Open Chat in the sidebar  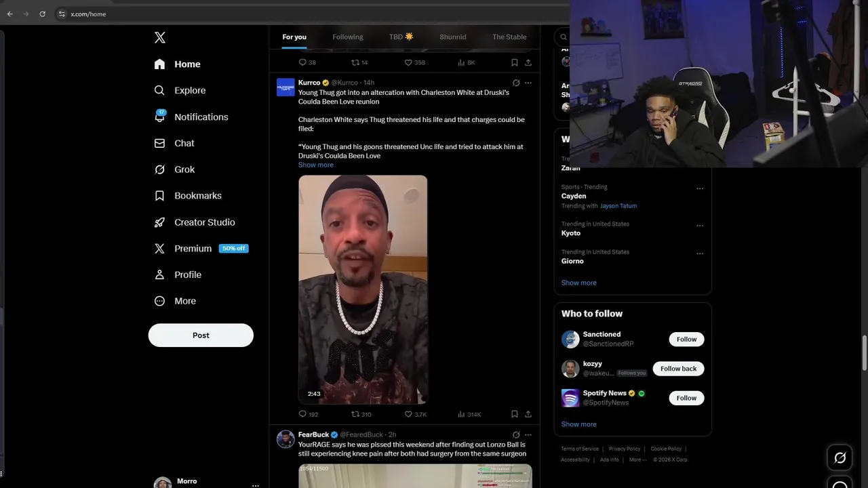[175, 143]
